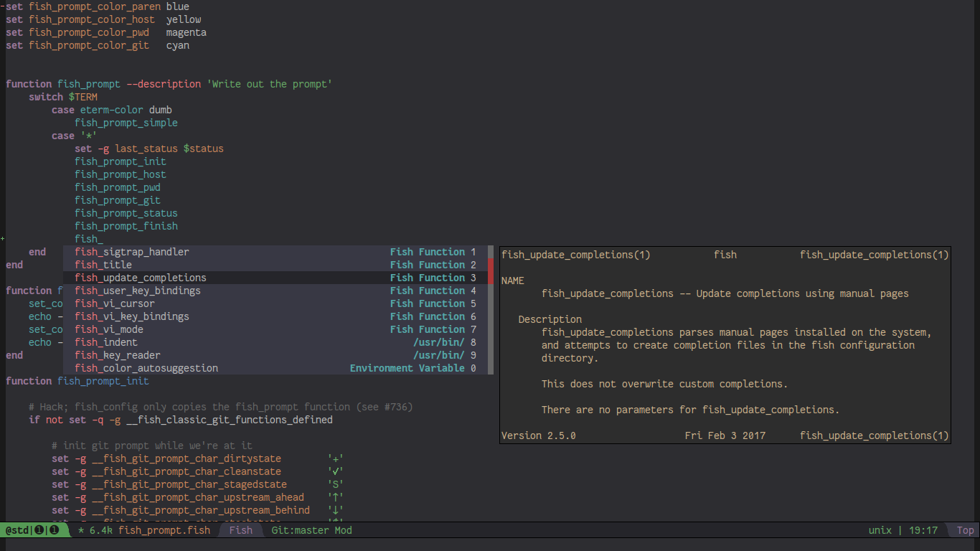Click 'set -g last_status $status' line

[x=149, y=149]
